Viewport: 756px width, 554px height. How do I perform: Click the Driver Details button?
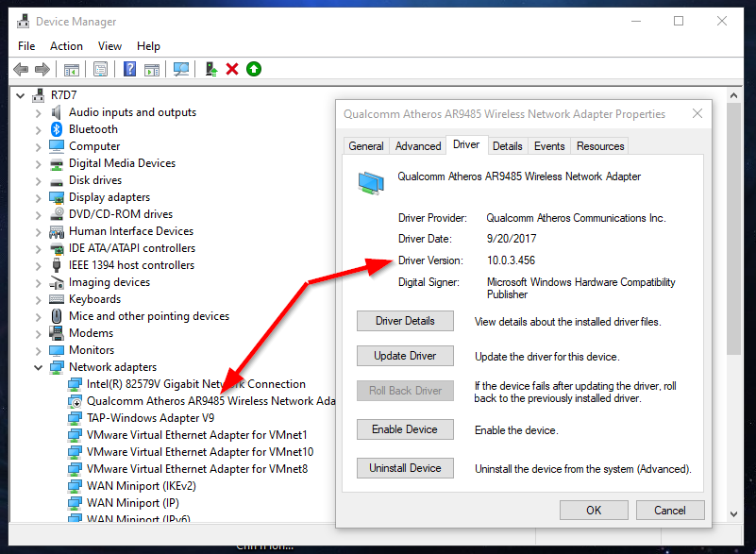[x=405, y=321]
